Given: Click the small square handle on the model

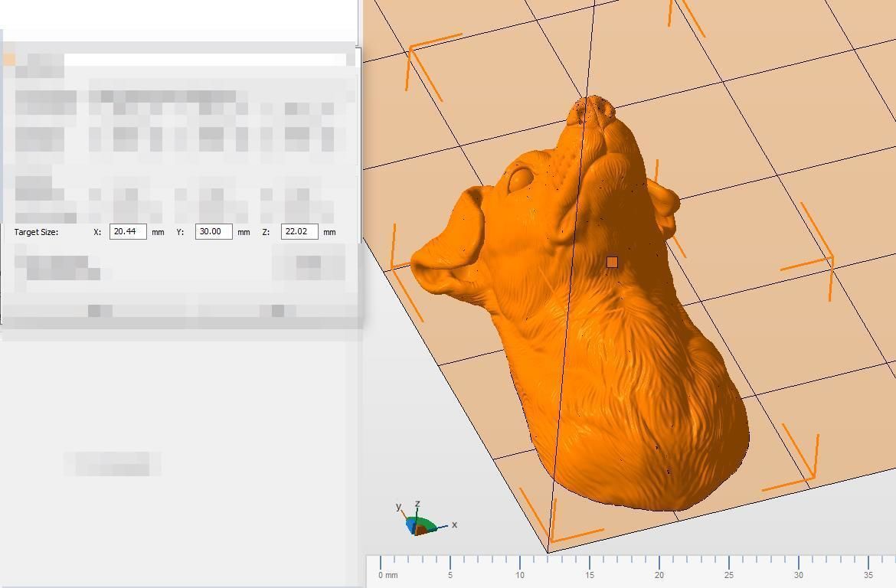Looking at the screenshot, I should [x=612, y=263].
